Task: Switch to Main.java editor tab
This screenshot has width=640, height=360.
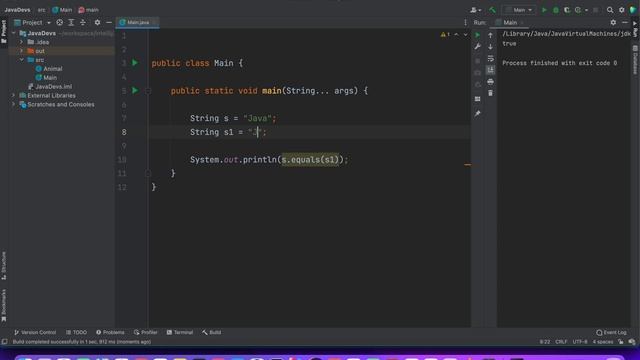Action: pyautogui.click(x=138, y=22)
